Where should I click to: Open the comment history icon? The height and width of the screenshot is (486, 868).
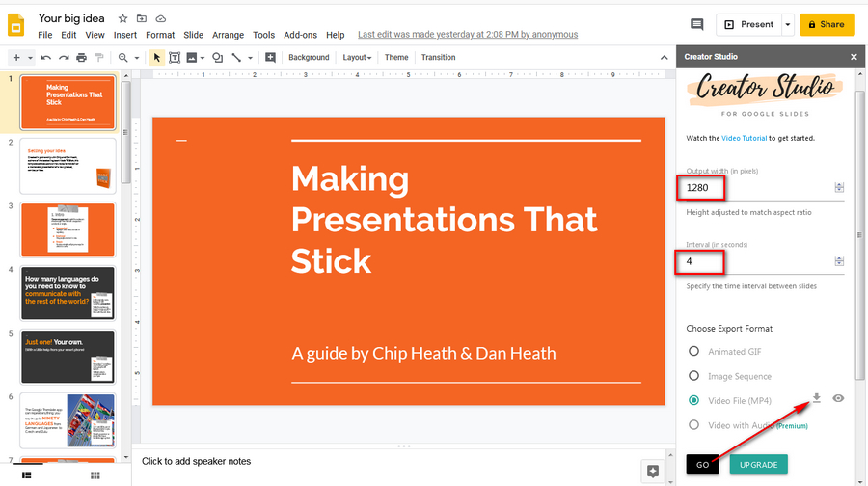point(697,24)
